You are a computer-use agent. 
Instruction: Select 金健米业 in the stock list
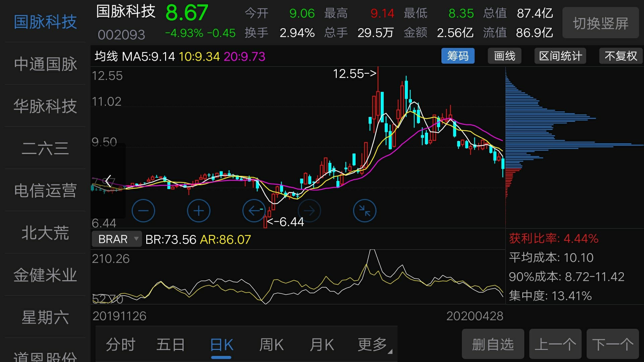[x=45, y=275]
